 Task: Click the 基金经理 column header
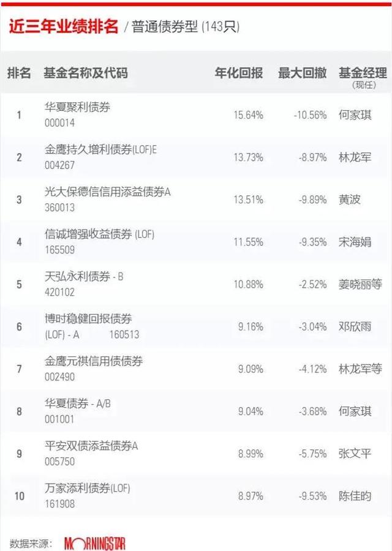(363, 73)
